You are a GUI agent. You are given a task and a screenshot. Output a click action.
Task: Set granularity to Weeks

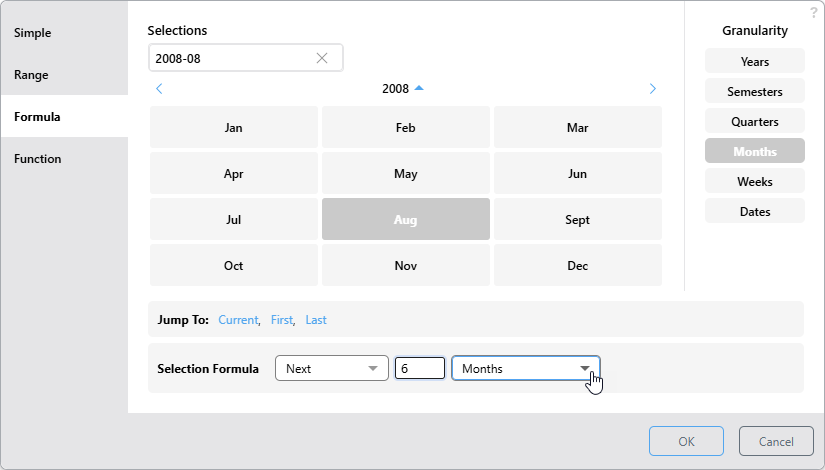(754, 182)
